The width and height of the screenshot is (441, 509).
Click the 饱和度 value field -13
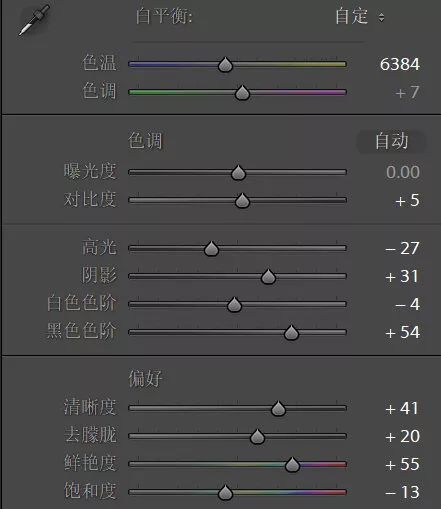(402, 492)
